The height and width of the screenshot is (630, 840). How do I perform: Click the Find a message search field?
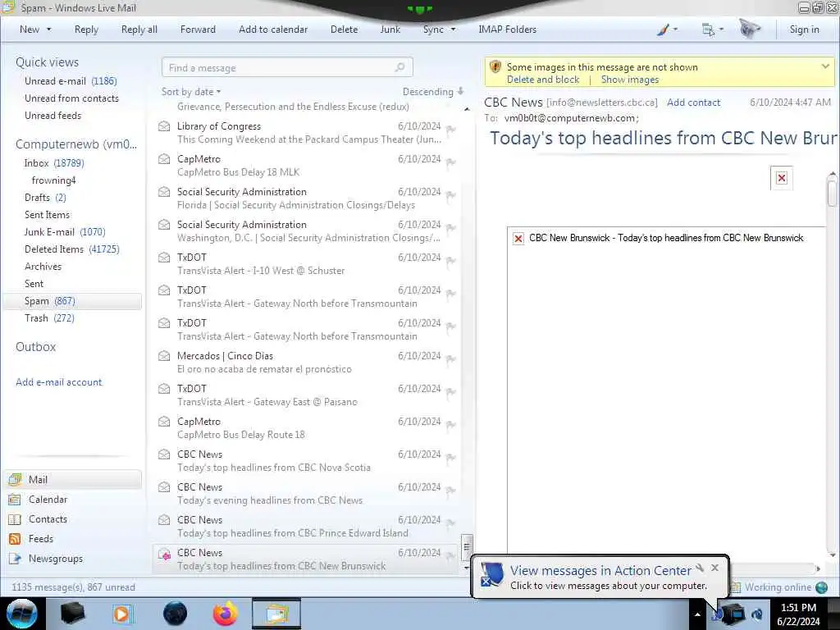287,67
